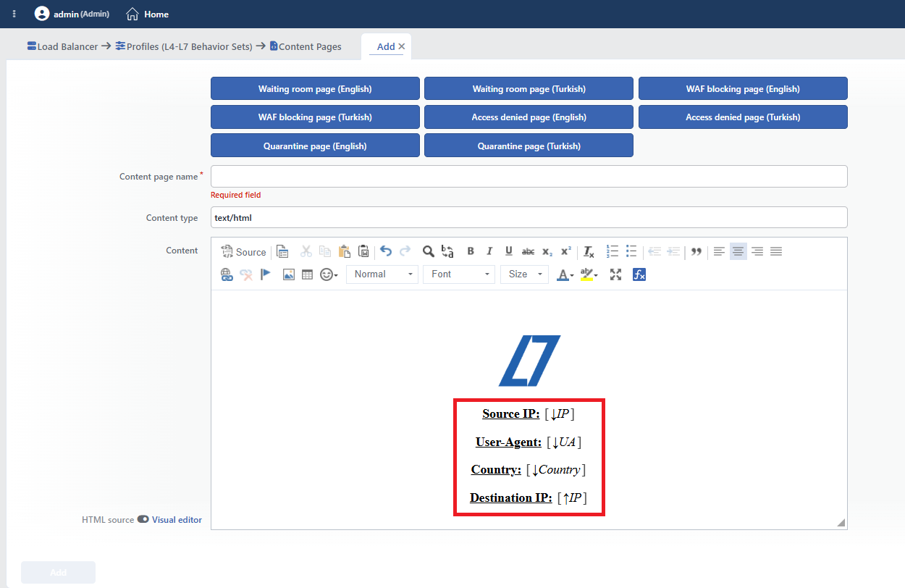Toggle underline formatting
The height and width of the screenshot is (588, 905).
point(509,251)
